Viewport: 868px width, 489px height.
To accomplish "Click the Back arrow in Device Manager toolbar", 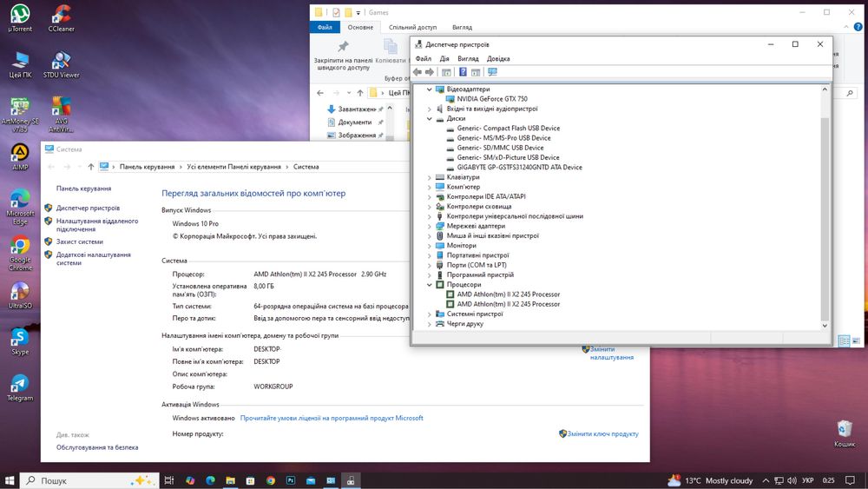I will [418, 72].
